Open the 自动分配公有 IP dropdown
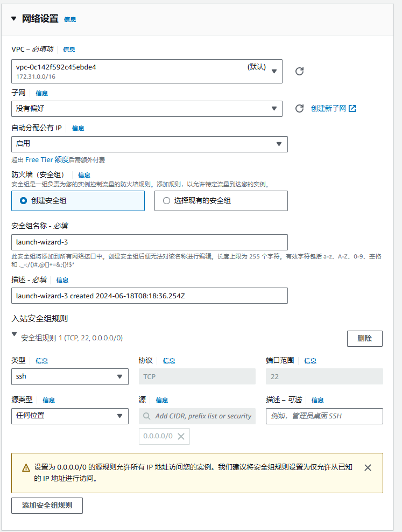 click(x=149, y=144)
